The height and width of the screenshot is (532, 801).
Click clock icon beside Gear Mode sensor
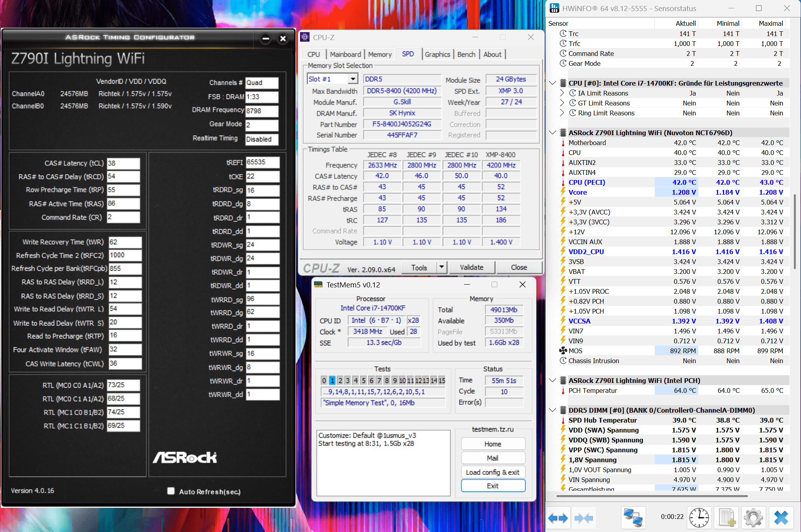[x=563, y=63]
